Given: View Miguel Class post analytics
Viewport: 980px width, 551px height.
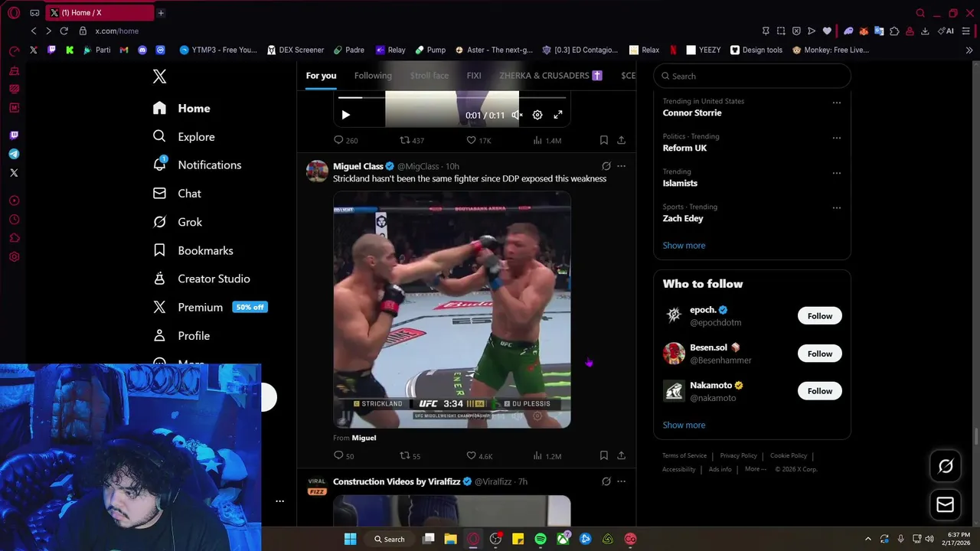Looking at the screenshot, I should 547,455.
